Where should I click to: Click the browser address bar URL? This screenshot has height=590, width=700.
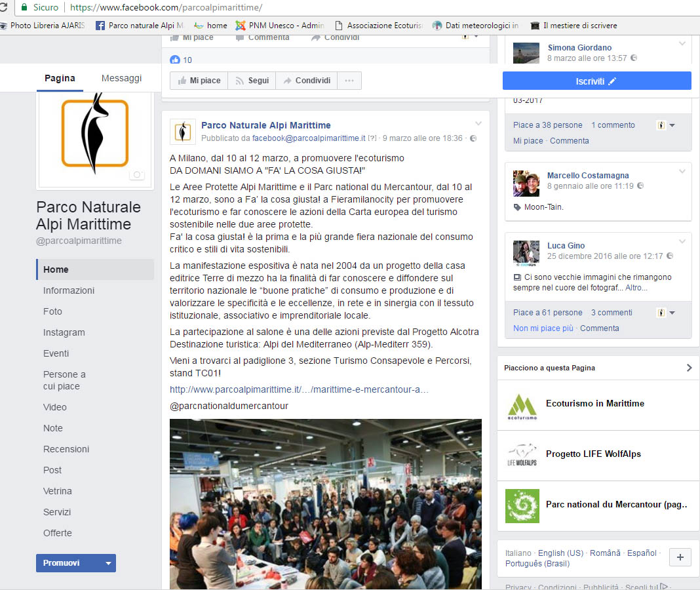click(x=166, y=8)
